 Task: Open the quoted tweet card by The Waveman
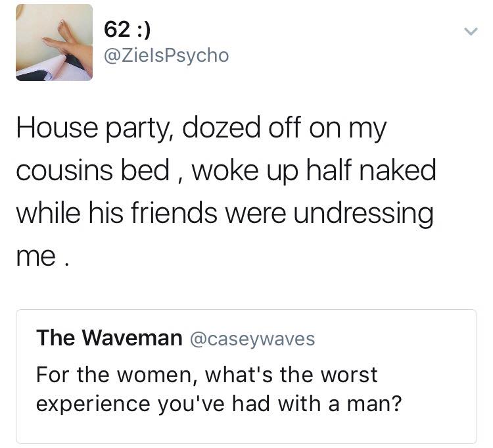pyautogui.click(x=246, y=376)
